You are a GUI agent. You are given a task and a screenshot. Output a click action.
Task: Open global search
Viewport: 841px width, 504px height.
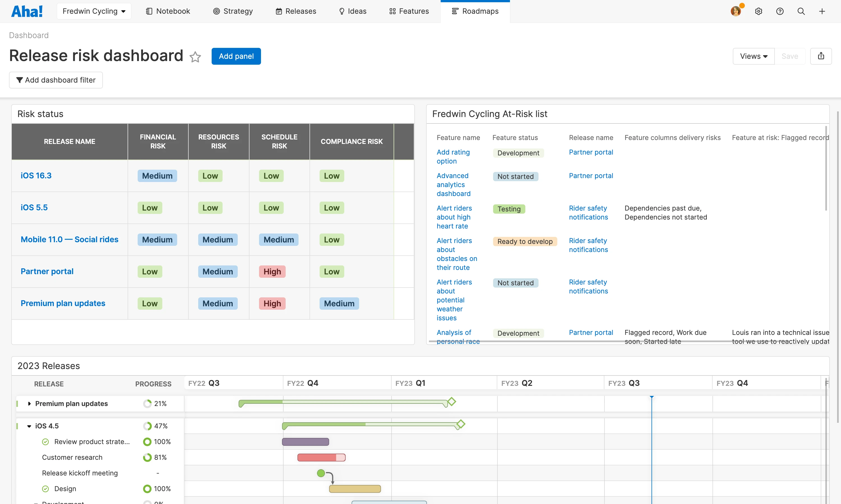[x=801, y=11]
